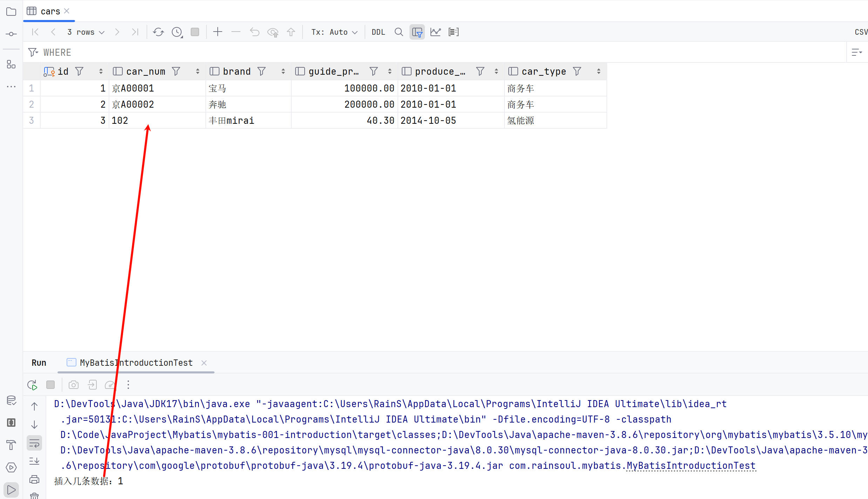This screenshot has width=868, height=499.
Task: Stop the run process in Run toolbar
Action: click(x=50, y=385)
